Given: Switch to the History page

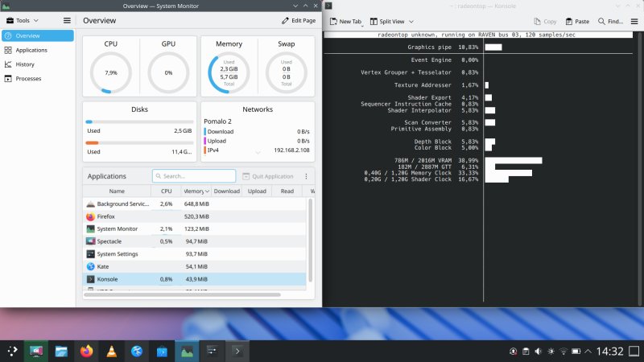Looking at the screenshot, I should click(x=25, y=64).
